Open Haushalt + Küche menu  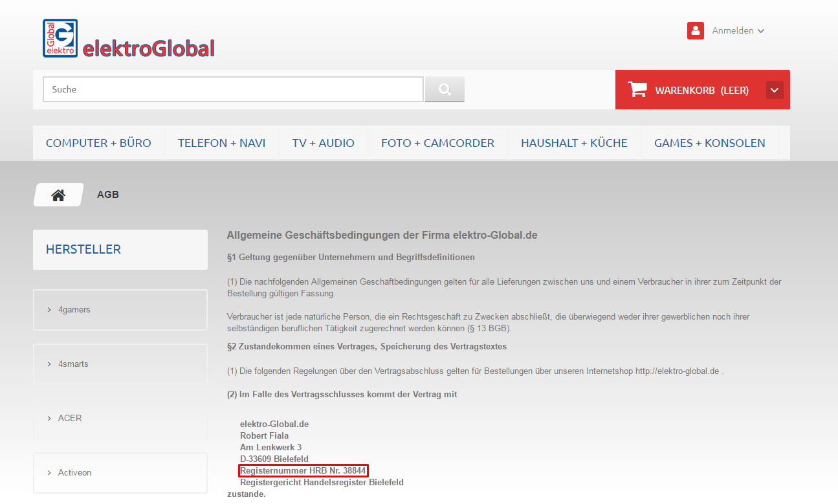(574, 143)
